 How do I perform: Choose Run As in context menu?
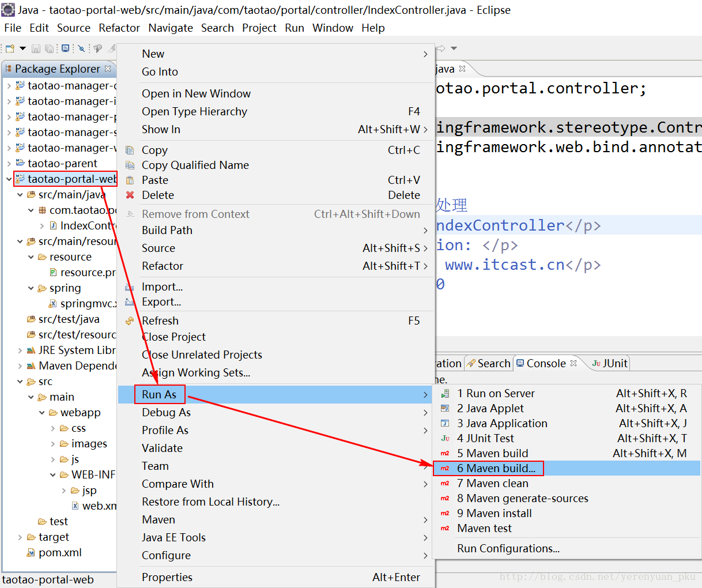click(275, 394)
